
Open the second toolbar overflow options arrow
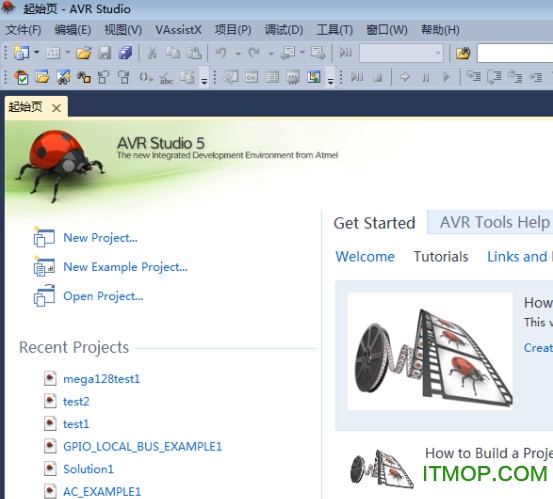click(x=330, y=81)
